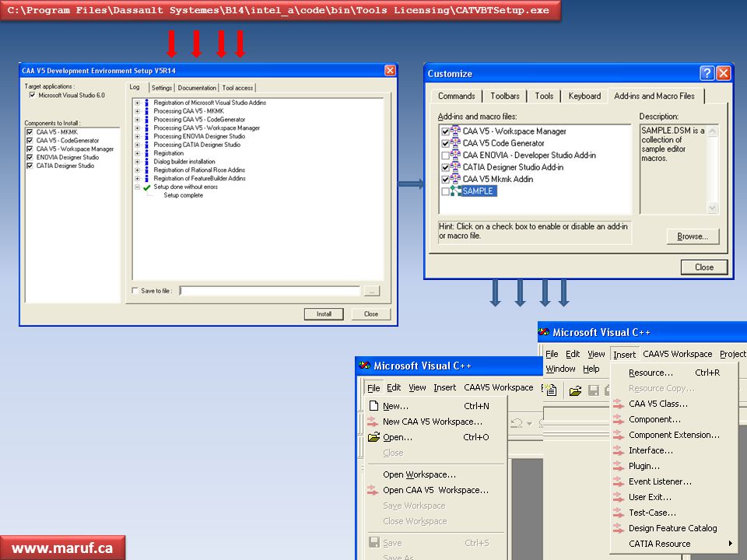Viewport: 747px width, 560px height.
Task: Click the Design Feature Catalog arrow icon
Action: tap(619, 528)
